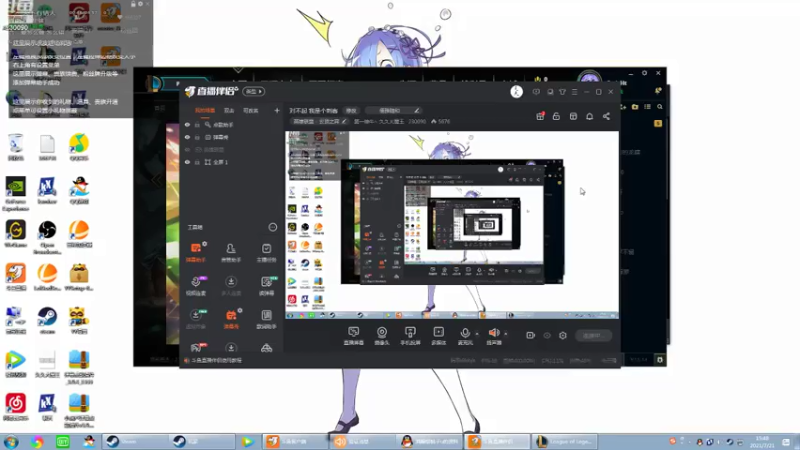Open GeForce Experience desktop shortcut
The width and height of the screenshot is (800, 450).
tap(15, 194)
